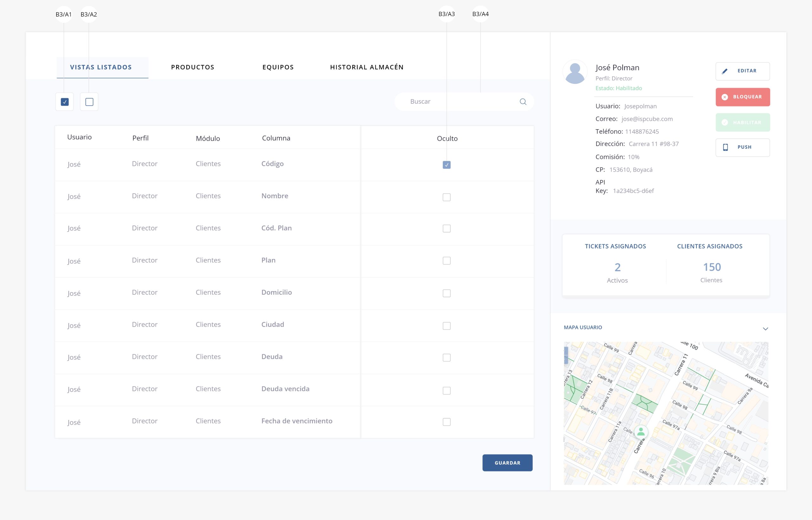Click the pencil icon on Editar
Screen dimensions: 812x520
click(x=724, y=71)
